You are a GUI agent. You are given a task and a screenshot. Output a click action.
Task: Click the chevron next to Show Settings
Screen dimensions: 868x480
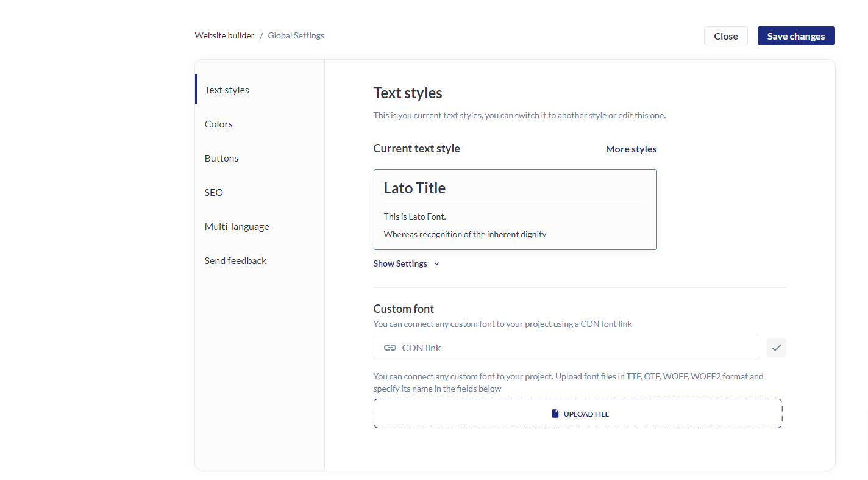coord(436,264)
